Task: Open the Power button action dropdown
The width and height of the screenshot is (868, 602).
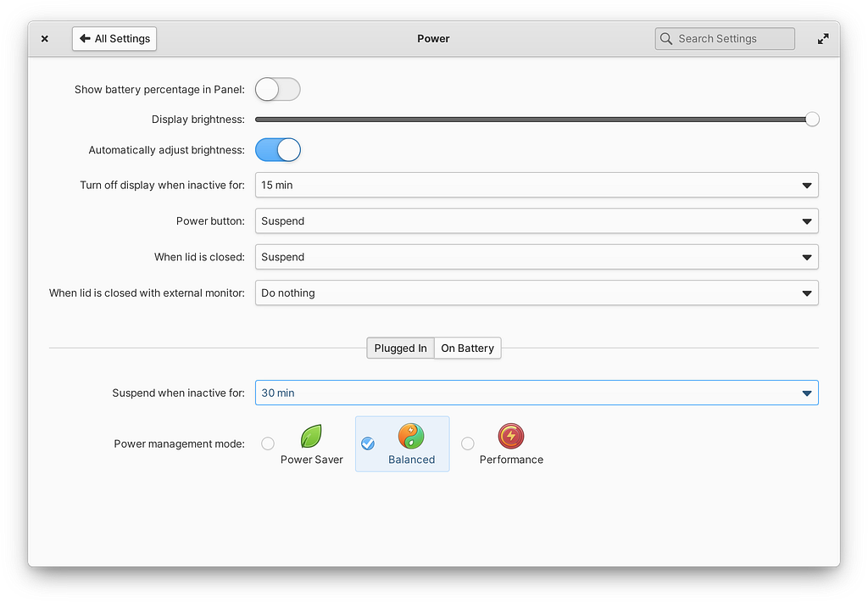Action: 537,221
